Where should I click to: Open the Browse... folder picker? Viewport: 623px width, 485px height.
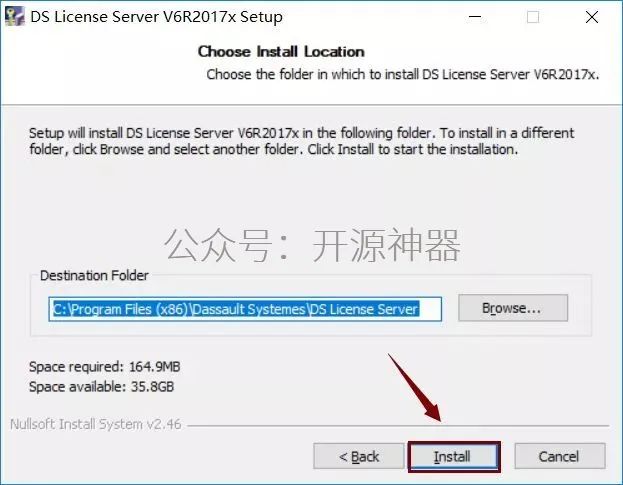click(513, 308)
